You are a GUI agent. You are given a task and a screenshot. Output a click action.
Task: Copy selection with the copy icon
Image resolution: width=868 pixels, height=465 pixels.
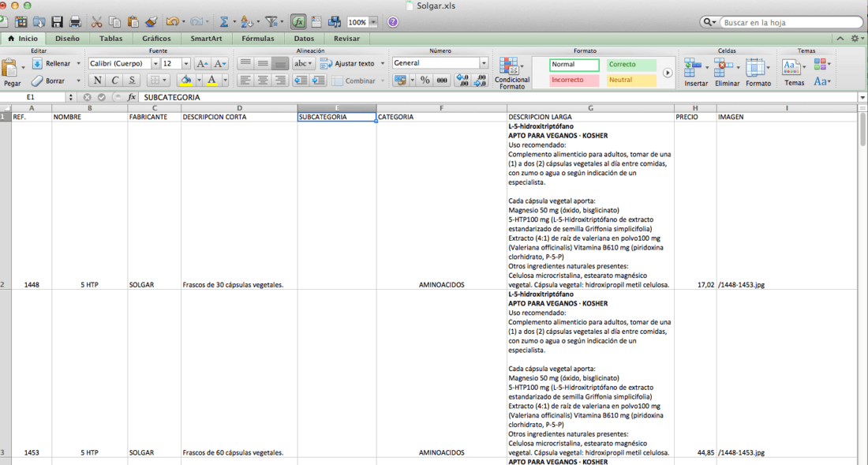pos(114,22)
